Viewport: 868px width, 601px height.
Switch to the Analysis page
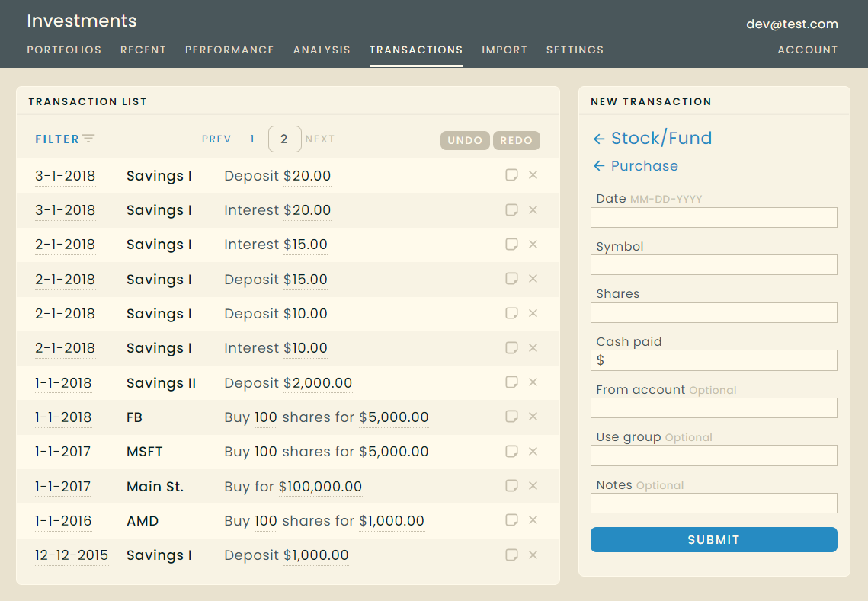pyautogui.click(x=322, y=50)
